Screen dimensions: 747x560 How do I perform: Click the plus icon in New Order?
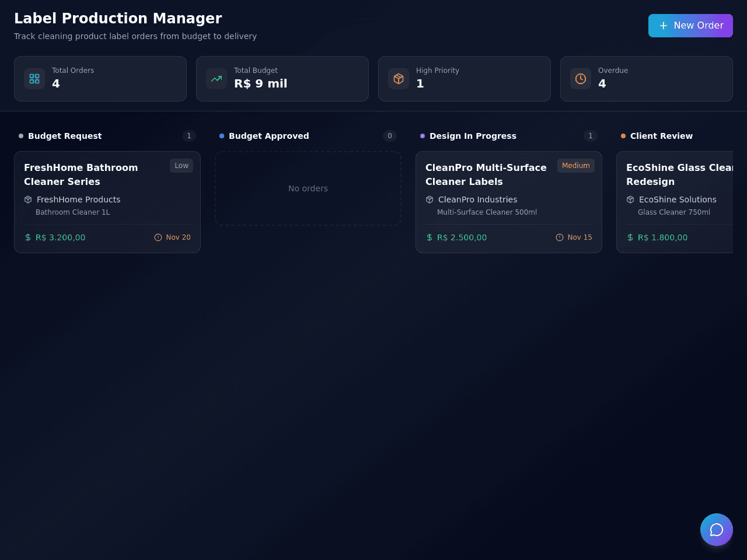[x=664, y=26]
